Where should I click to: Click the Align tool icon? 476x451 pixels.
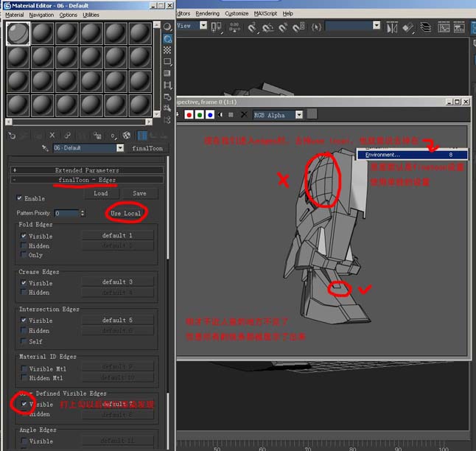[408, 28]
